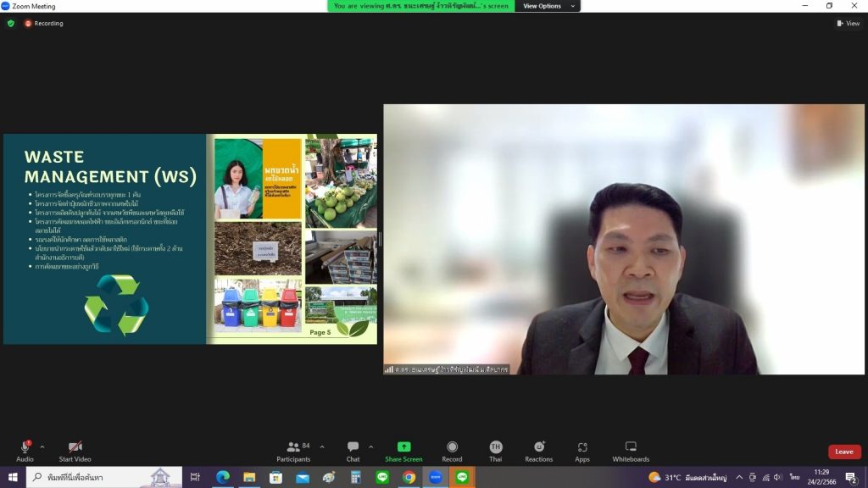Open Google Chrome from taskbar
Image resolution: width=868 pixels, height=488 pixels.
coord(409,477)
